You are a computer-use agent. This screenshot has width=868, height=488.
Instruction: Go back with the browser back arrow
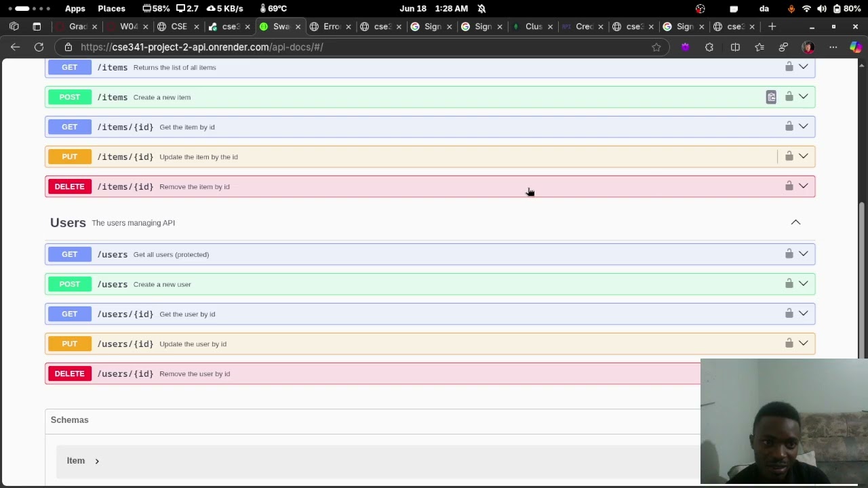(16, 47)
